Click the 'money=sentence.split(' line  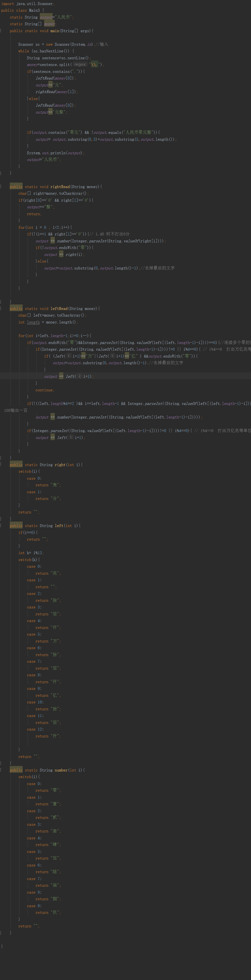[x=65, y=65]
